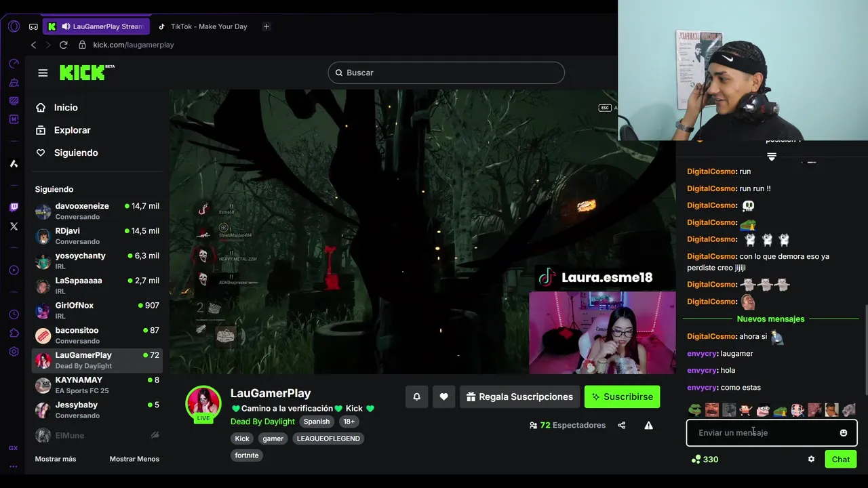The width and height of the screenshot is (868, 488).
Task: Click the browser back arrow
Action: pyautogui.click(x=33, y=45)
